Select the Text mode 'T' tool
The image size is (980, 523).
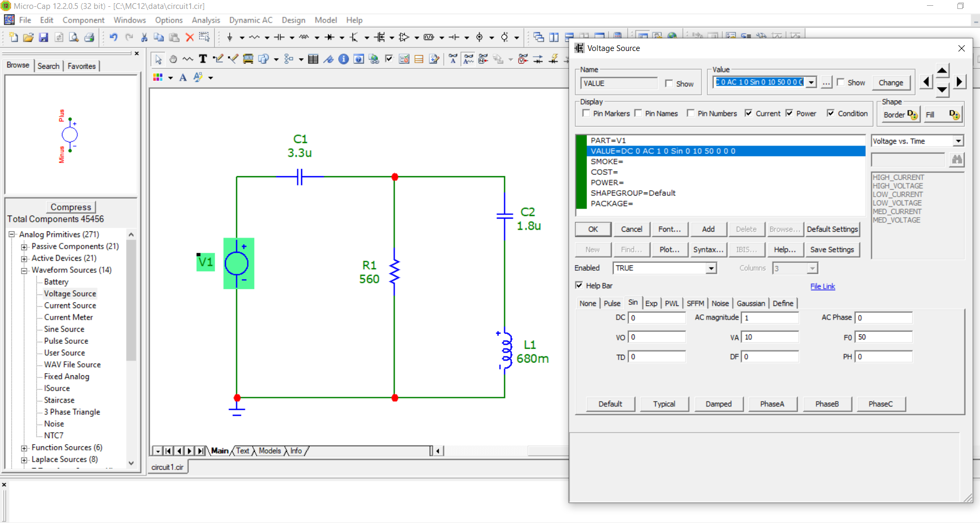tap(203, 59)
